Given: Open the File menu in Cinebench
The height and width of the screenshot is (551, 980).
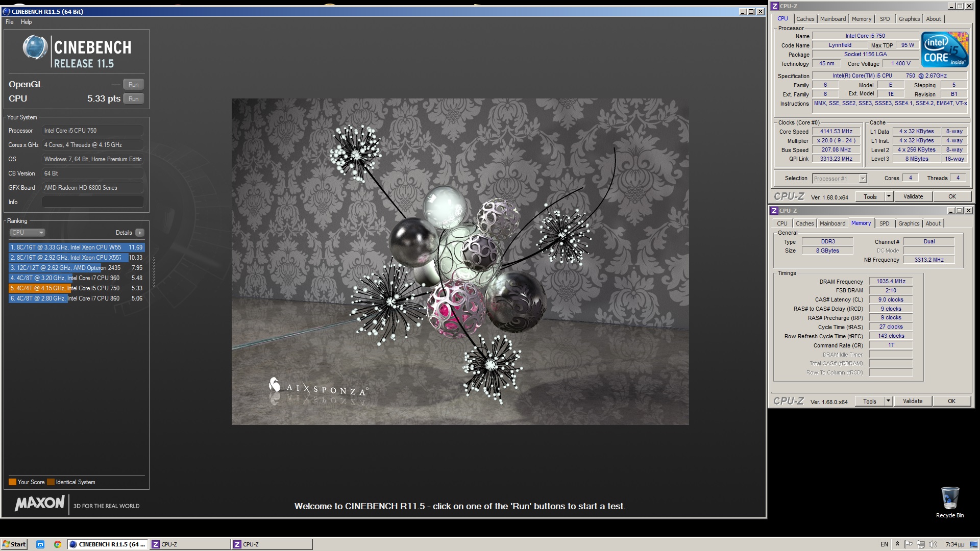Looking at the screenshot, I should coord(9,22).
